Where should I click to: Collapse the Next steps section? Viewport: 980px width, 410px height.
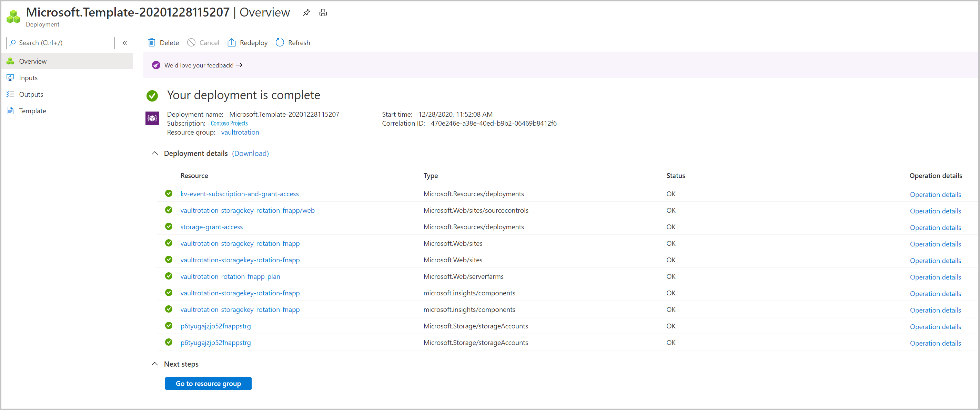[155, 364]
